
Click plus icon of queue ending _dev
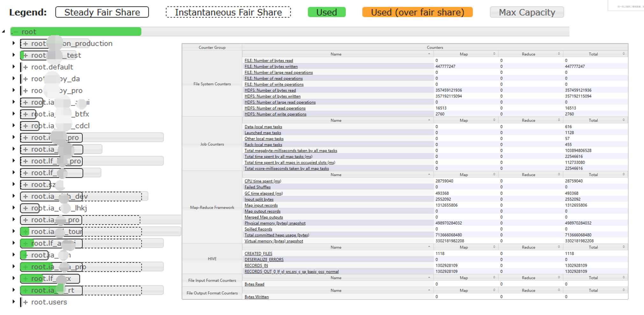(x=25, y=196)
